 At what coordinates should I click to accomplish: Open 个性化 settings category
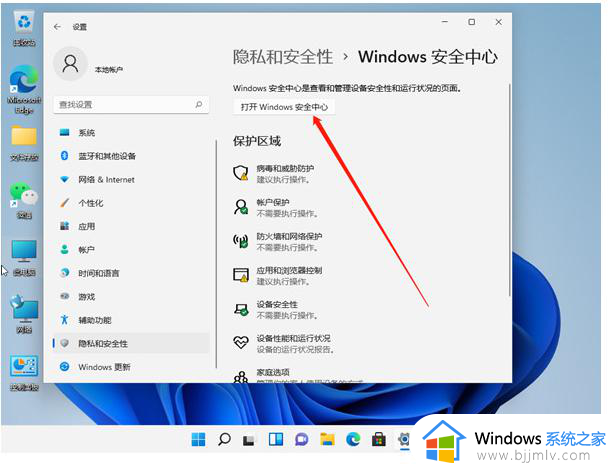coord(131,203)
